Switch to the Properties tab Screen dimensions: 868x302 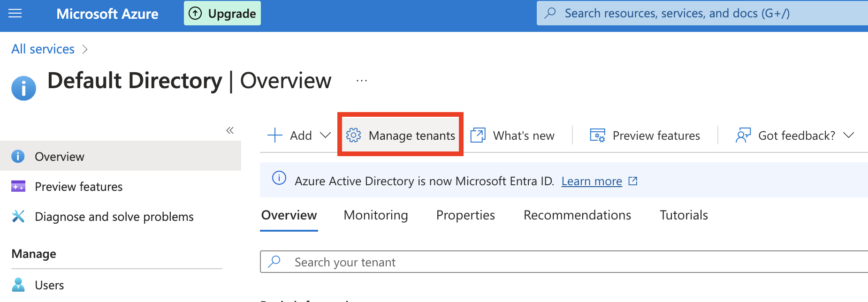465,215
